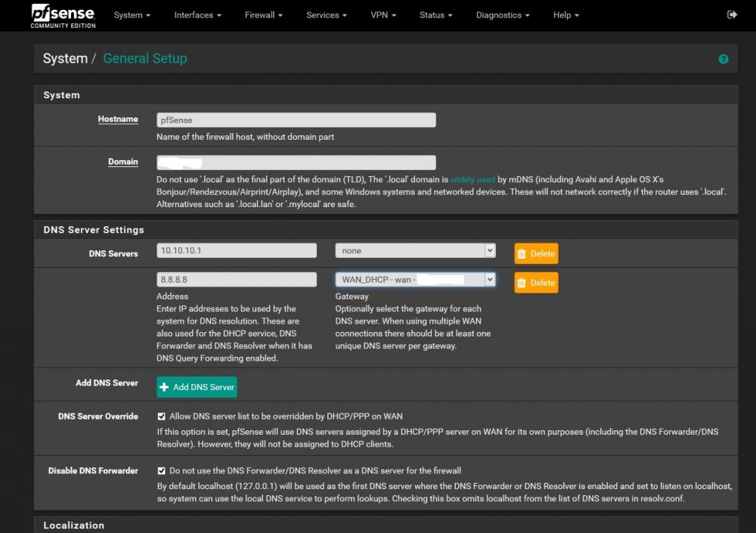Open the Help menu
This screenshot has width=756, height=533.
(566, 15)
